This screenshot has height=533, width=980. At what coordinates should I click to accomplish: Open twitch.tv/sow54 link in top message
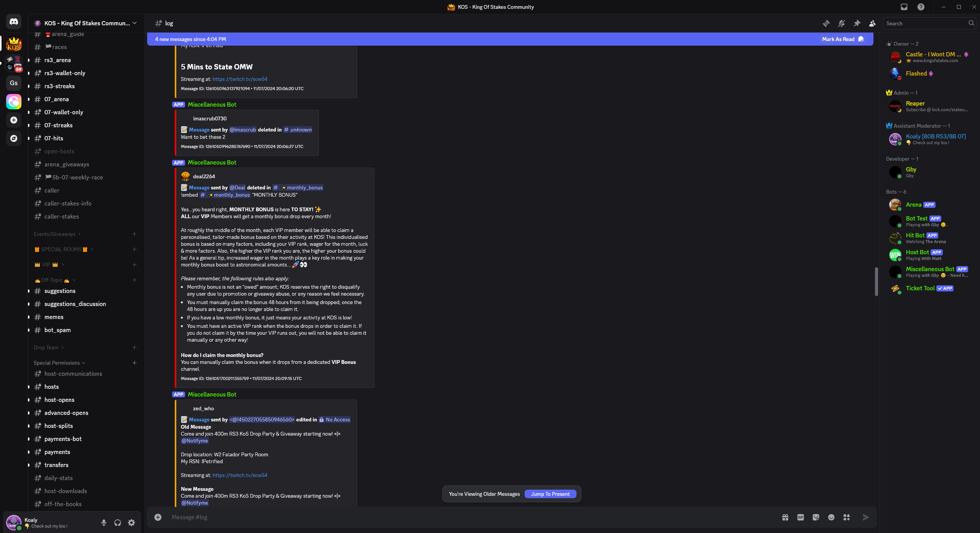click(x=240, y=79)
